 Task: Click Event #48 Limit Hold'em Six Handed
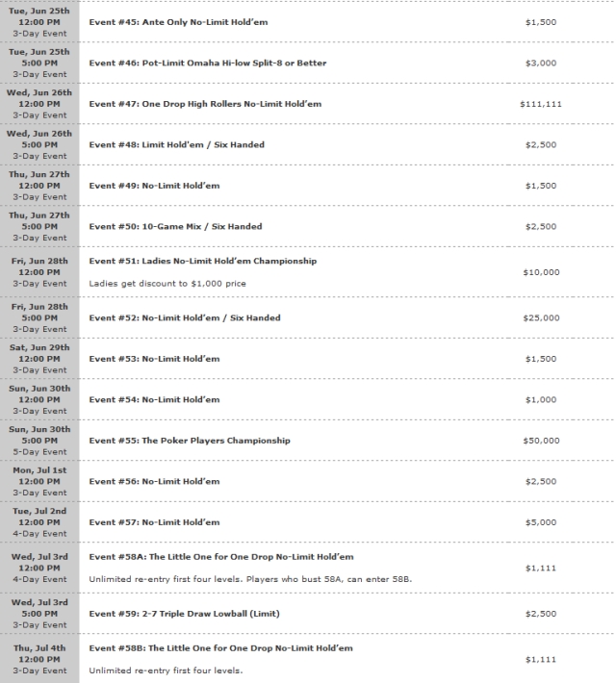tap(176, 145)
